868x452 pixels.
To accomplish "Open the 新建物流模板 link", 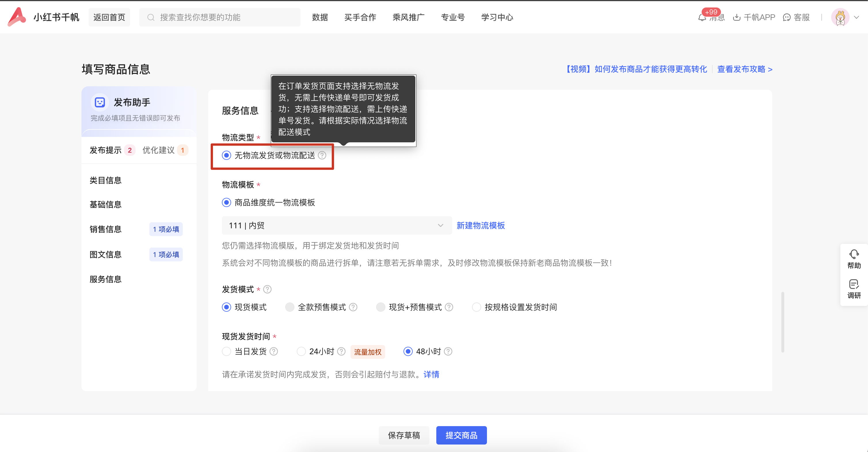I will [x=481, y=225].
